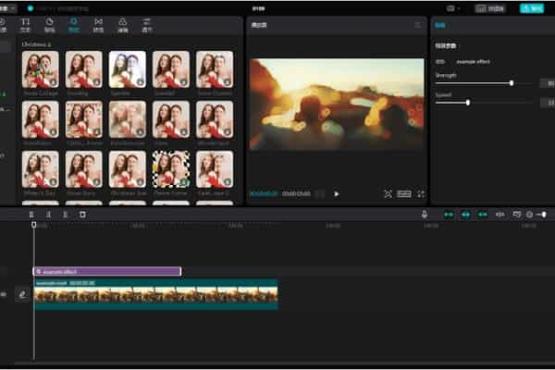The height and width of the screenshot is (370, 555).
Task: Select the second effect thumbnail in the third row
Action: pyautogui.click(x=84, y=169)
